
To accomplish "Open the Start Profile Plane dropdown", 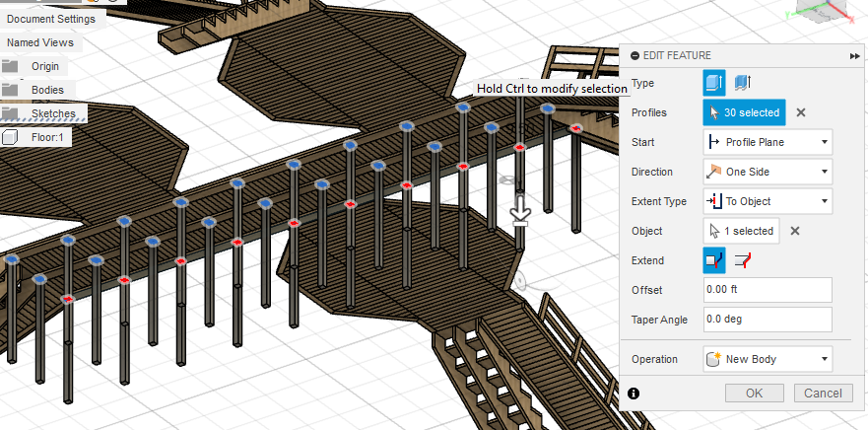I will (x=768, y=142).
